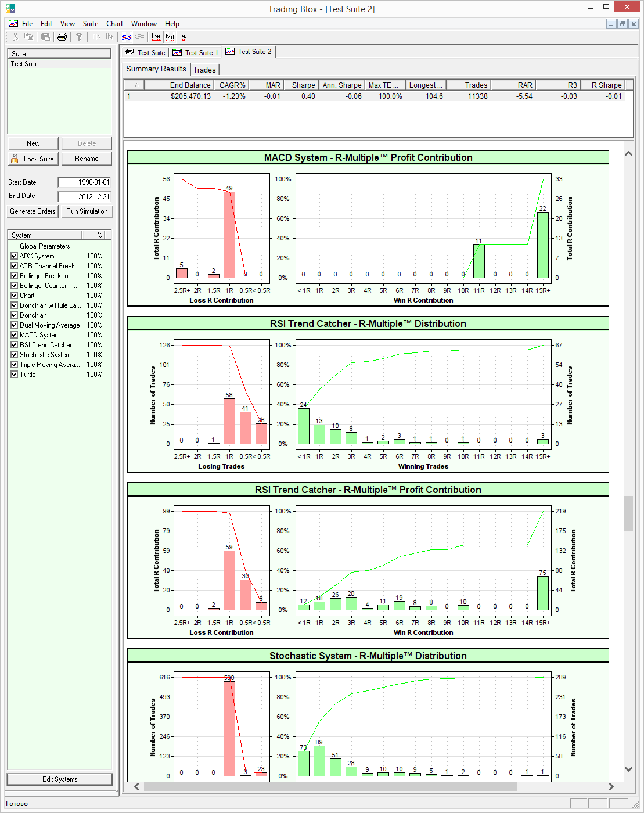Uncheck the ADX System checkbox
This screenshot has height=813, width=644.
coord(15,256)
